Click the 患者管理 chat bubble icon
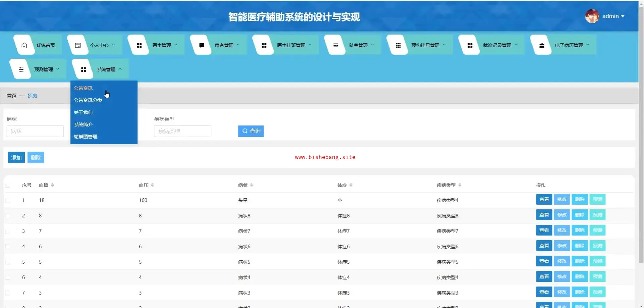The width and height of the screenshot is (644, 308). pyautogui.click(x=202, y=45)
